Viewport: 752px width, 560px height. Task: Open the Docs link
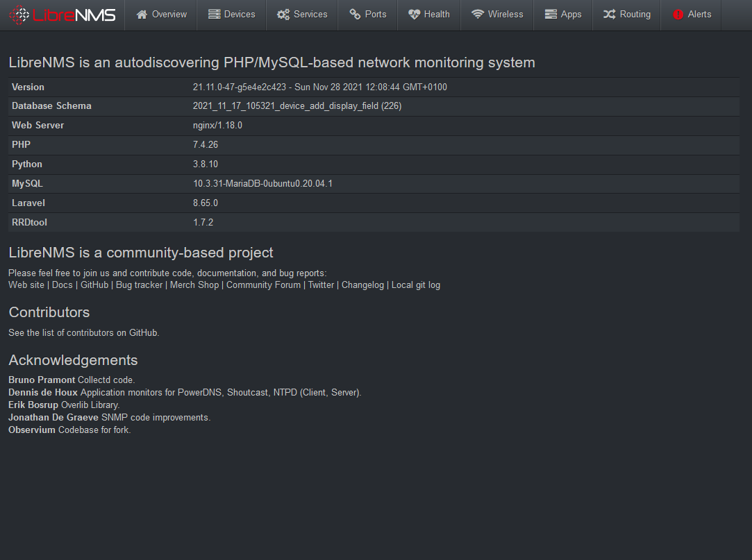pos(62,285)
